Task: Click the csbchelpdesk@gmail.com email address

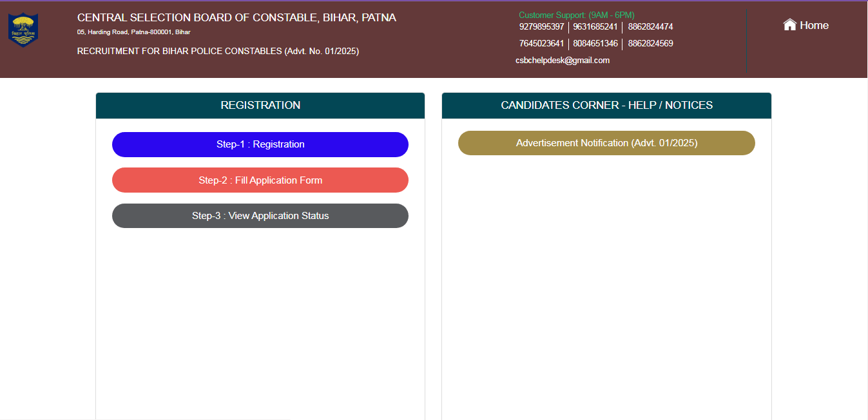Action: coord(563,61)
